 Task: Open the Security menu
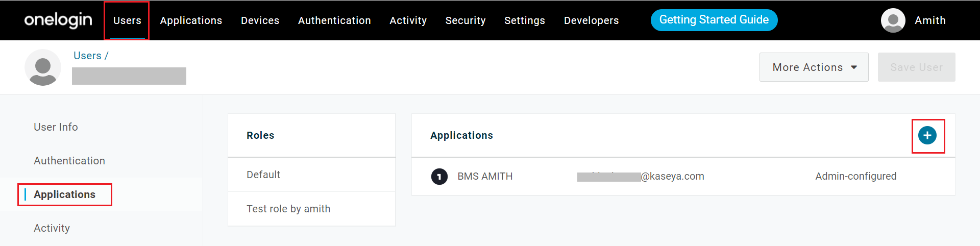coord(465,20)
